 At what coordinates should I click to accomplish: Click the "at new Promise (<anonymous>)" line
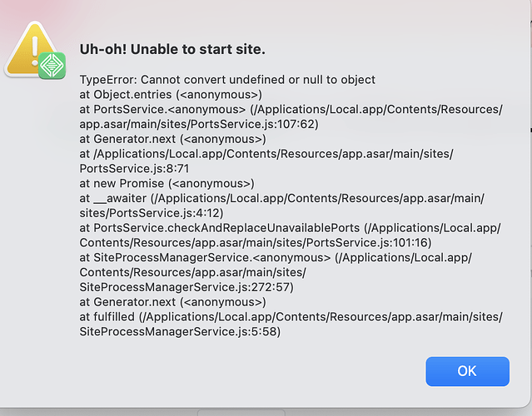click(x=167, y=184)
